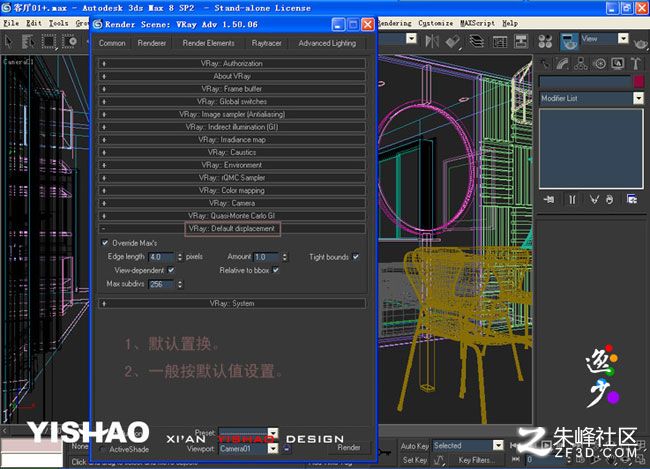
Task: Expand VRay:: Global switches rollout
Action: pyautogui.click(x=232, y=102)
